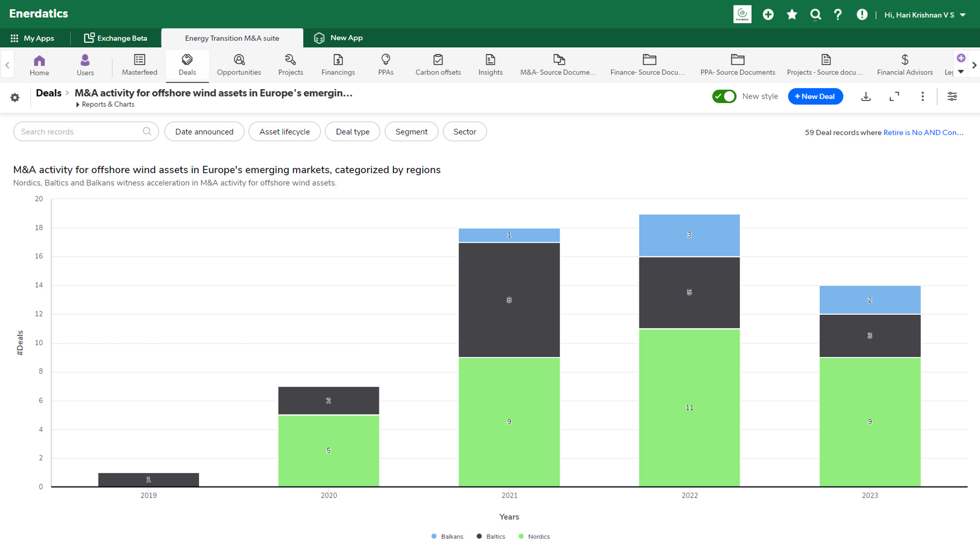Open the filter sliders settings icon

click(952, 97)
